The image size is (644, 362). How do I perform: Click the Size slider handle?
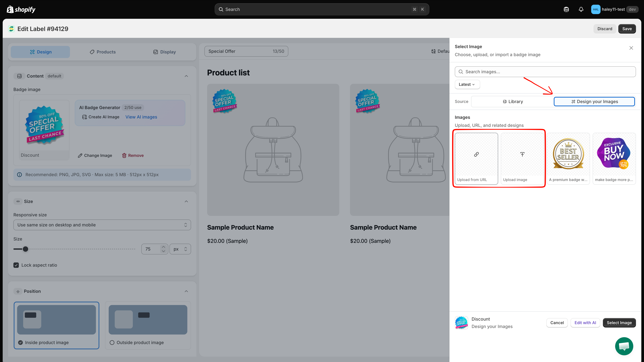(25, 249)
